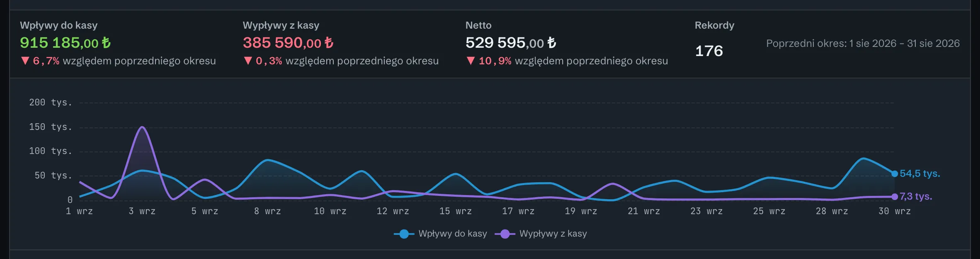This screenshot has height=259, width=980.
Task: Click the 28 wrz axis label
Action: [x=832, y=211]
